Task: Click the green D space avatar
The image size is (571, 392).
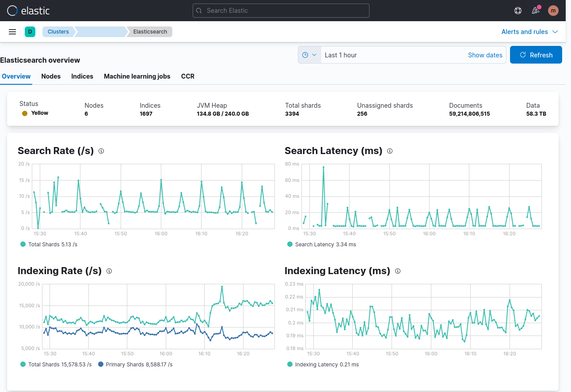Action: 30,32
